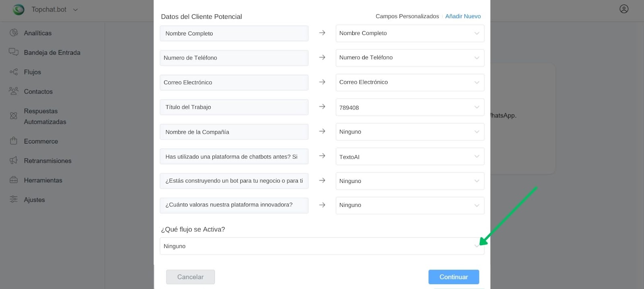Screen dimensions: 644x289
Task: Click the Analíticas pie chart icon
Action: [14, 33]
